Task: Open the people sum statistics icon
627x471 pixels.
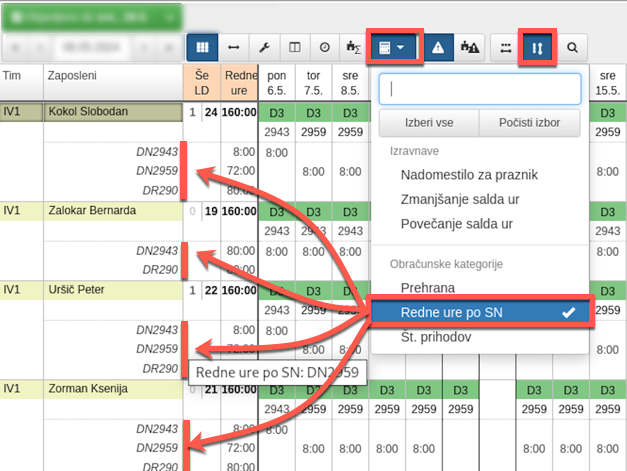Action: [x=353, y=48]
